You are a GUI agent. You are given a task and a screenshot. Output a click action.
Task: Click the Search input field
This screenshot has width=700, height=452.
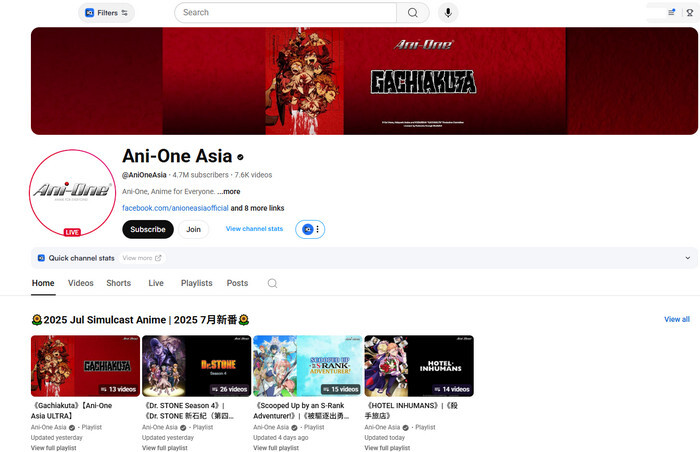tap(285, 13)
